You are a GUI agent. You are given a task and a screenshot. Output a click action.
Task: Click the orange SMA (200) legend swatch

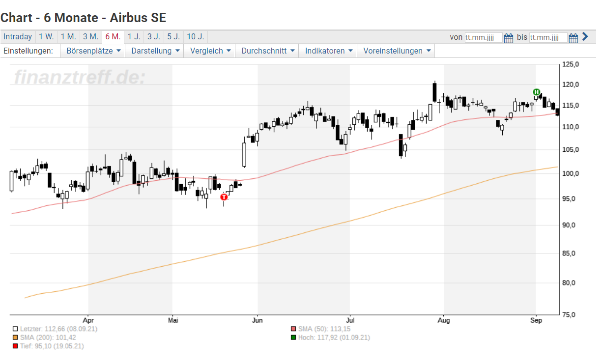pyautogui.click(x=16, y=337)
